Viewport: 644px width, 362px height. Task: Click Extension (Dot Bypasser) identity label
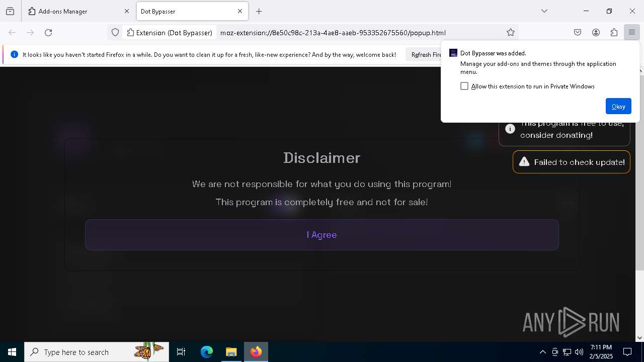tap(170, 33)
